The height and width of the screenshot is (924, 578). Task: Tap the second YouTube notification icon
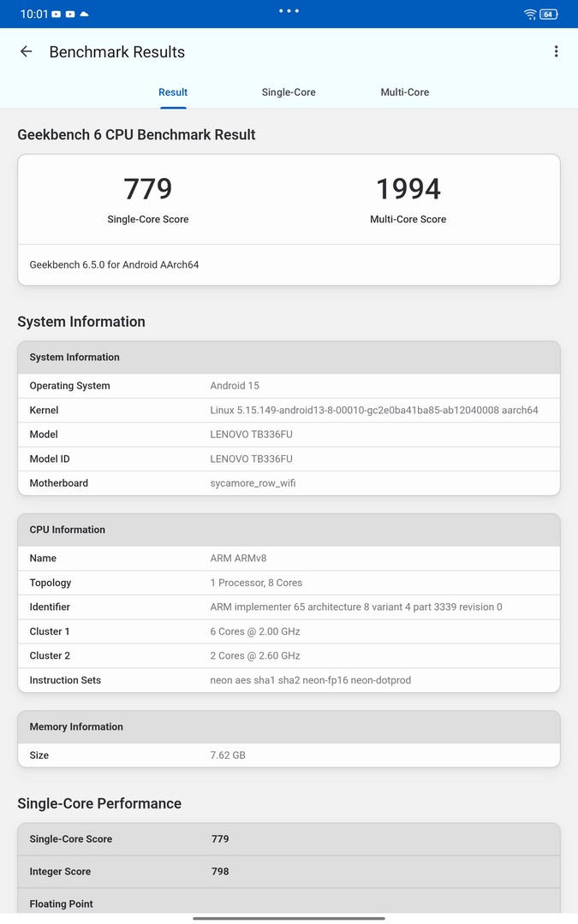[x=70, y=15]
